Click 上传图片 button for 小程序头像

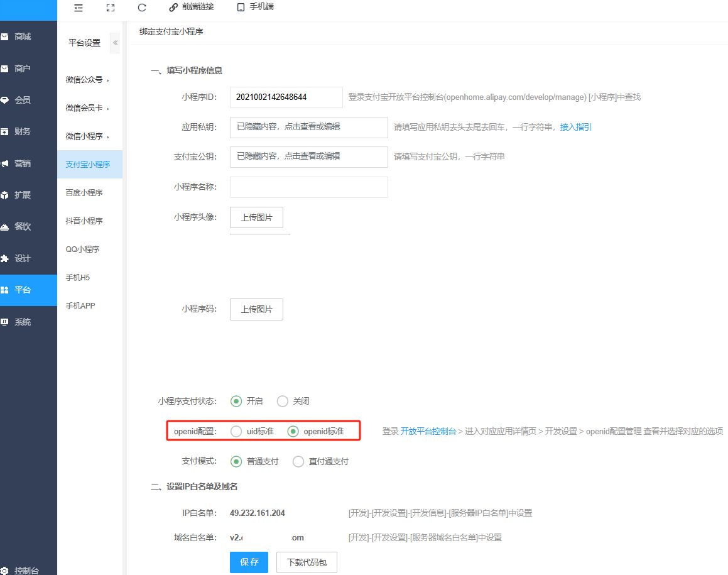[x=256, y=217]
